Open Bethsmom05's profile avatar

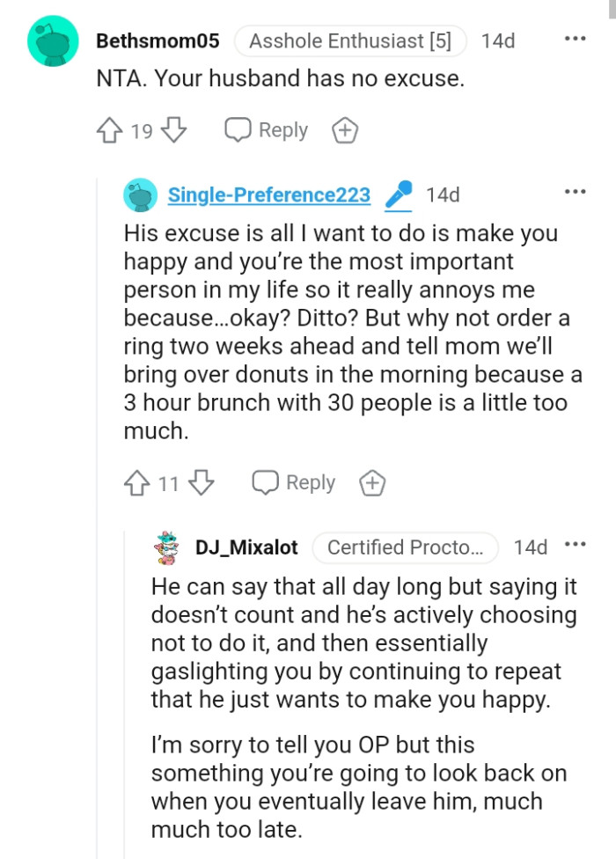[x=53, y=40]
